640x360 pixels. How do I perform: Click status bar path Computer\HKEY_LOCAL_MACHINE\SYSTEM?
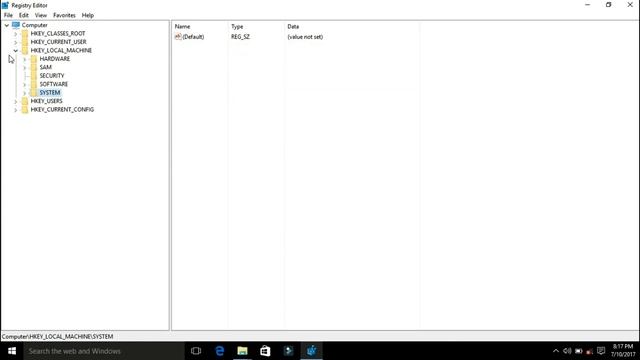(x=58, y=337)
